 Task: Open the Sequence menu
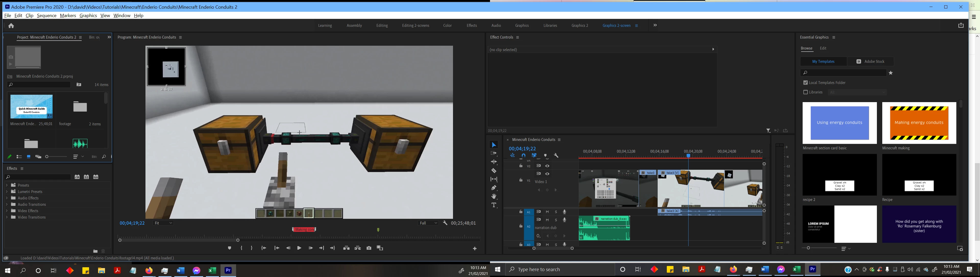tap(46, 16)
